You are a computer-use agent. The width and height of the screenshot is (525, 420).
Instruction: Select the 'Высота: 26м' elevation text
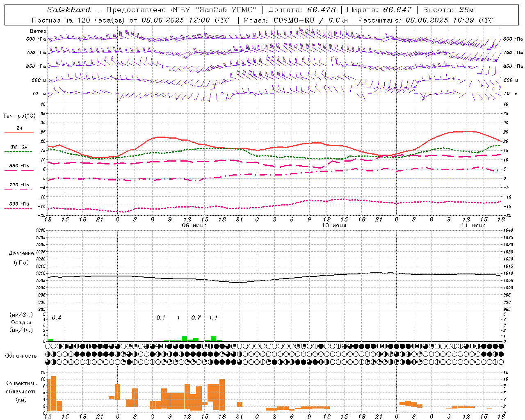(448, 10)
